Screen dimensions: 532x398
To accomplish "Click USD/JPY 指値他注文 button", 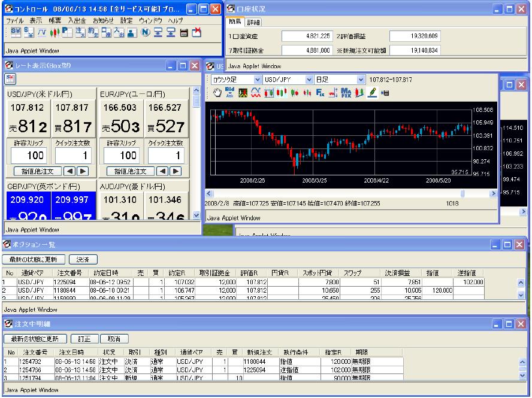I will [38, 171].
